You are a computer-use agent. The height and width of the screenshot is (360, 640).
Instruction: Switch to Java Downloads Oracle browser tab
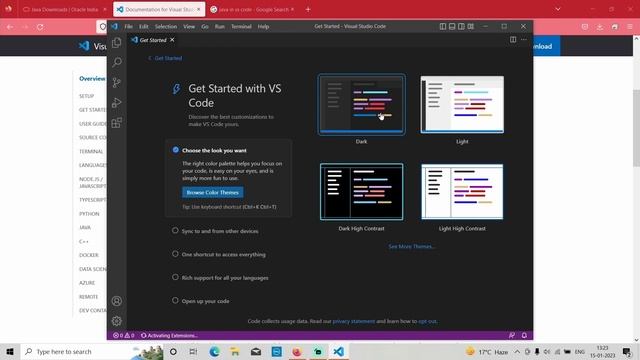tap(64, 9)
